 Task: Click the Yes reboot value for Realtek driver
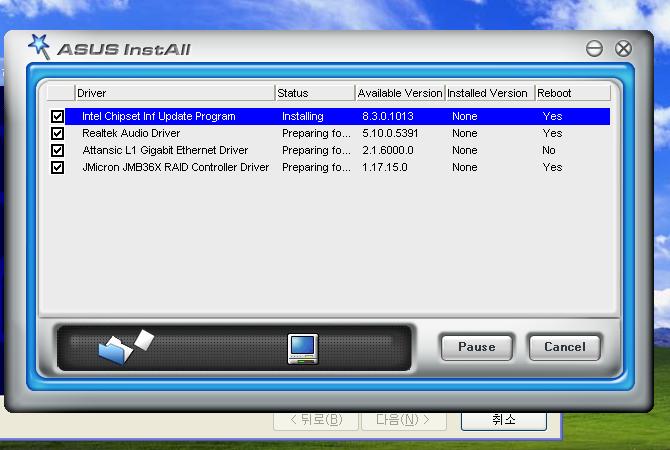pos(552,133)
